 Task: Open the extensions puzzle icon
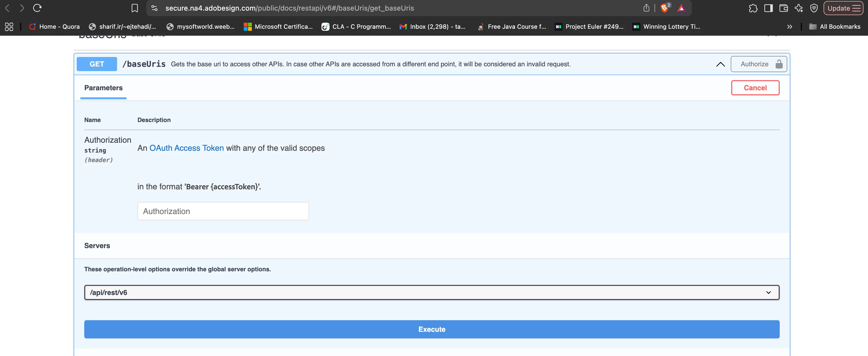(753, 8)
